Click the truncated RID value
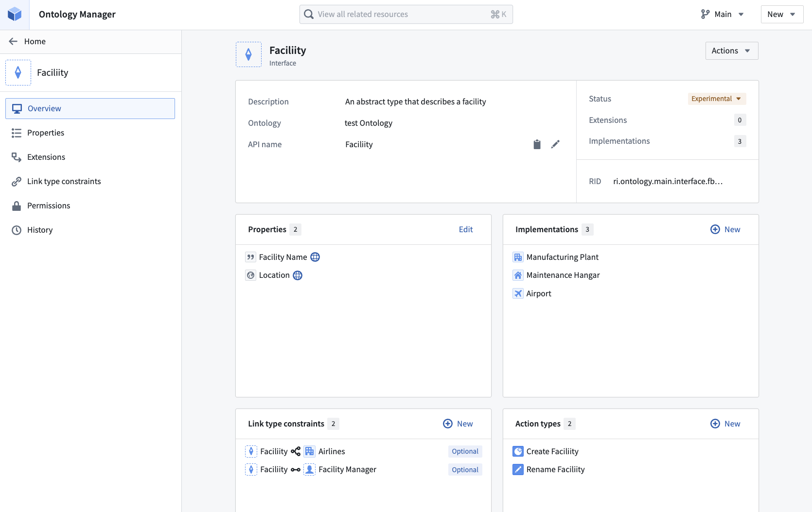 point(668,181)
